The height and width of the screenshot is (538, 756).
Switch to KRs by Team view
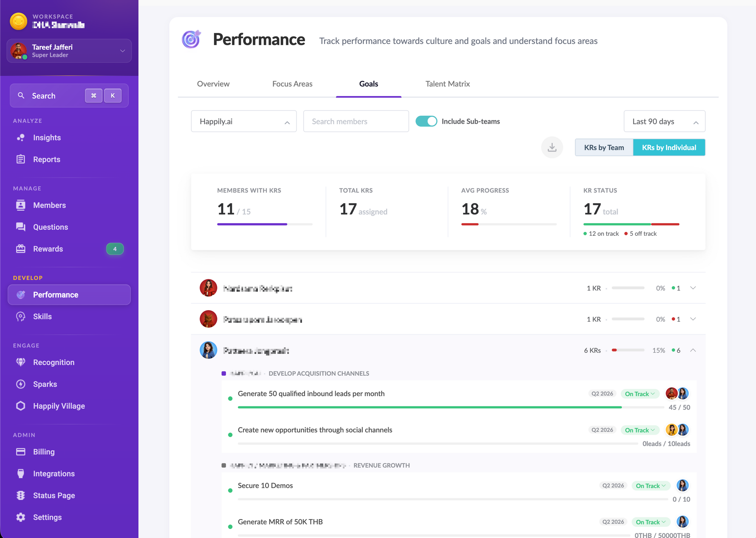click(x=604, y=148)
